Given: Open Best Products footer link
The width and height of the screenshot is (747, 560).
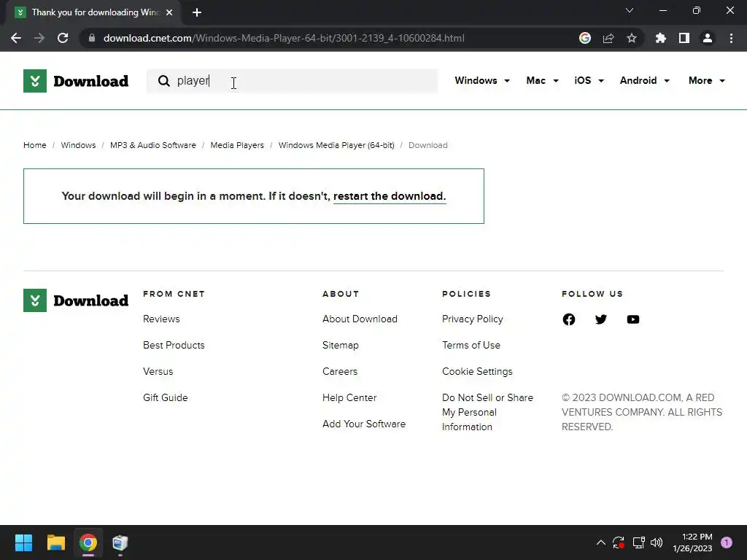Looking at the screenshot, I should [x=174, y=345].
